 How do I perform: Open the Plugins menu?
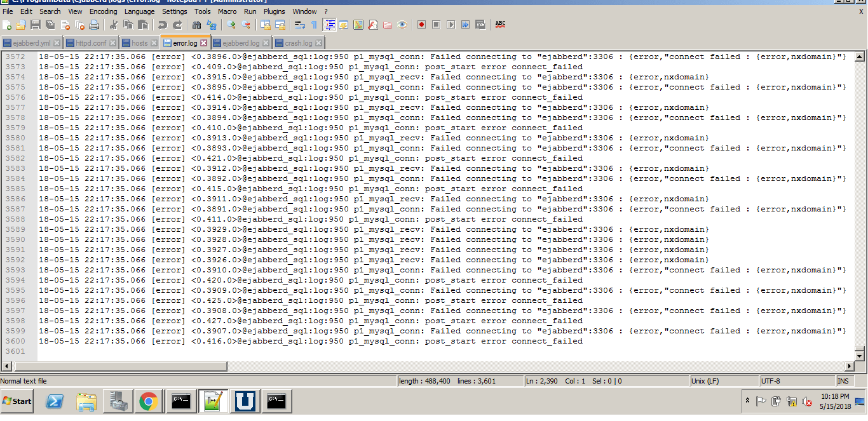[x=274, y=11]
